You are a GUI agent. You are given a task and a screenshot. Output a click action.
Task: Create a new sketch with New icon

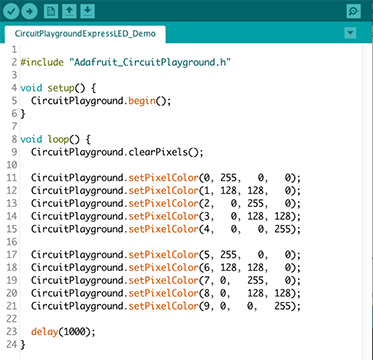pos(51,11)
